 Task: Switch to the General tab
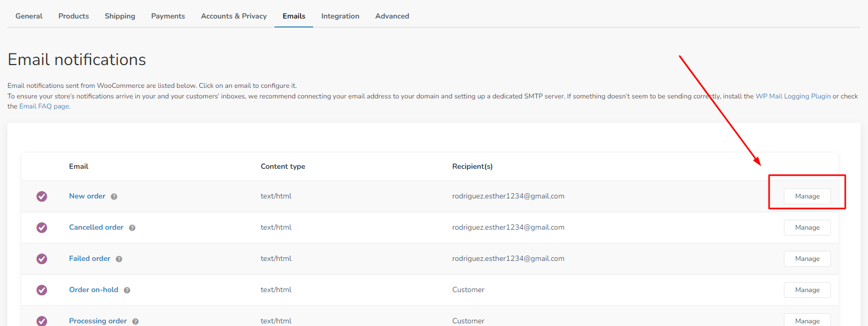point(29,16)
